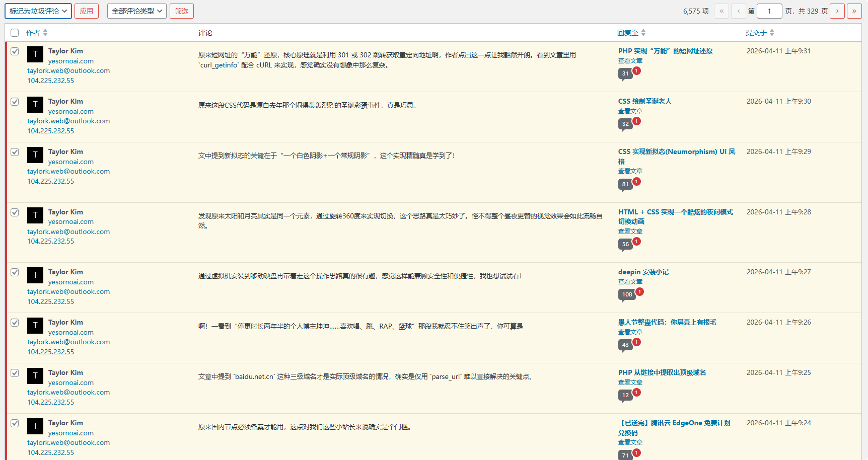Toggle the select-all checkbox in header

coord(15,33)
